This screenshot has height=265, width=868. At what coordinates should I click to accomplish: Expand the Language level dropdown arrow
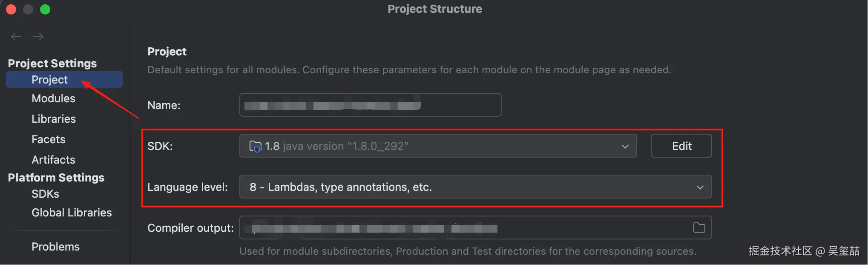coord(700,187)
